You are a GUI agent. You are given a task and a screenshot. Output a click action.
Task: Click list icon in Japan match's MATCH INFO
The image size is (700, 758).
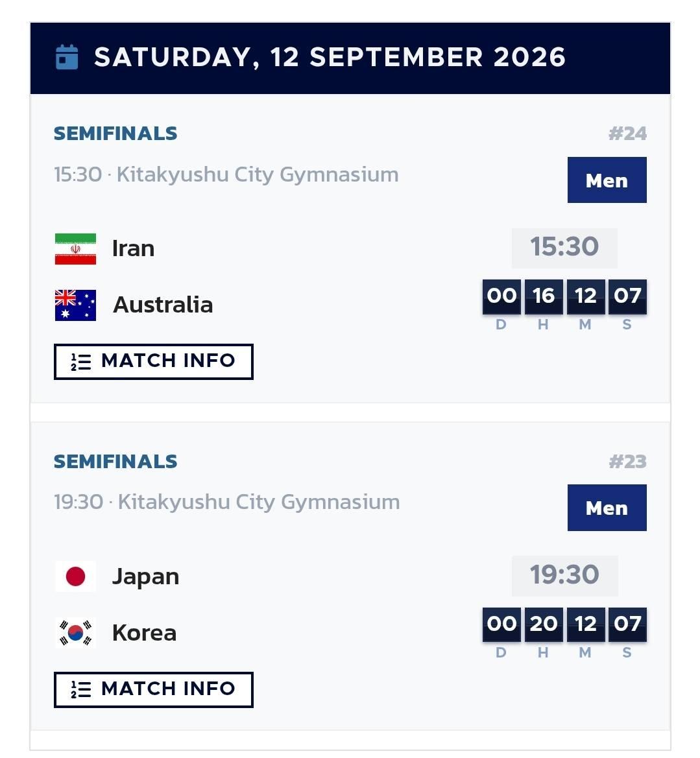coord(81,689)
